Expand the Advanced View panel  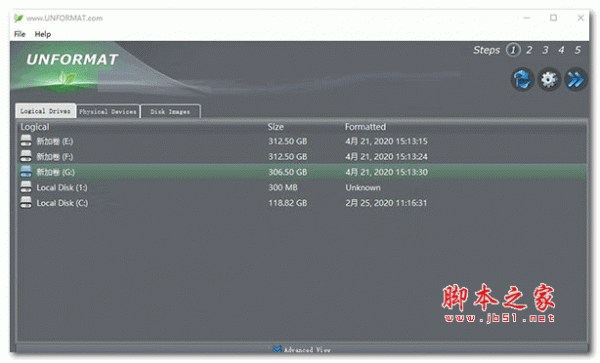302,349
